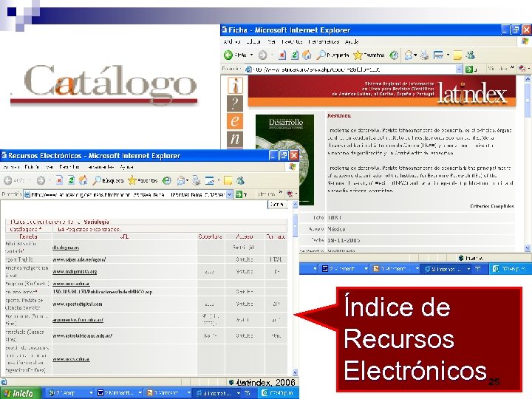Click green Go arrow in Ficha address bar
Image resolution: width=532 pixels, height=399 pixels.
469,69
